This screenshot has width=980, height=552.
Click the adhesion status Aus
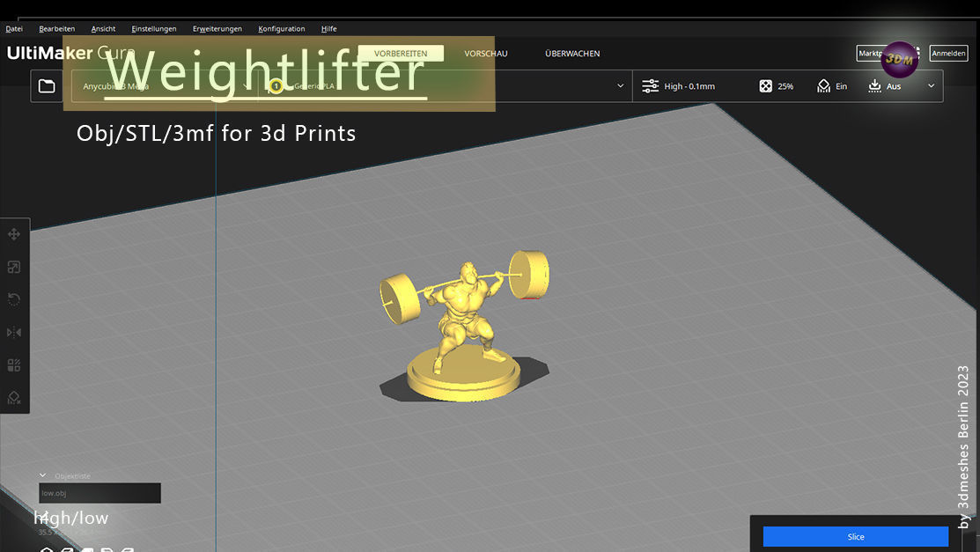pyautogui.click(x=894, y=86)
